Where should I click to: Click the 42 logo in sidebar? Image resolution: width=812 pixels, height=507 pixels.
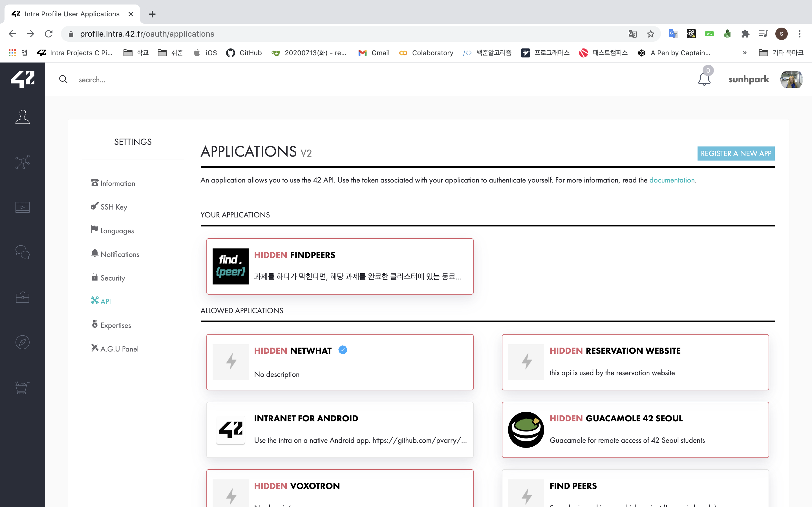click(x=23, y=79)
